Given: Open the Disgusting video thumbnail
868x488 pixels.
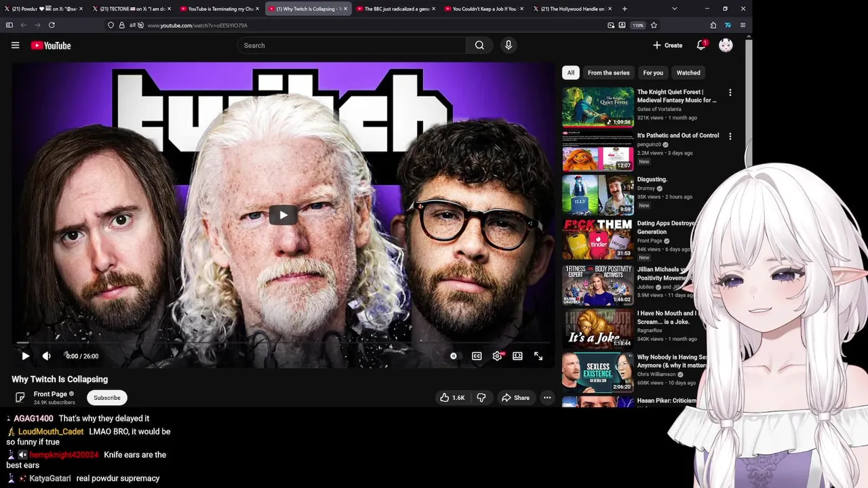Looking at the screenshot, I should tap(598, 195).
